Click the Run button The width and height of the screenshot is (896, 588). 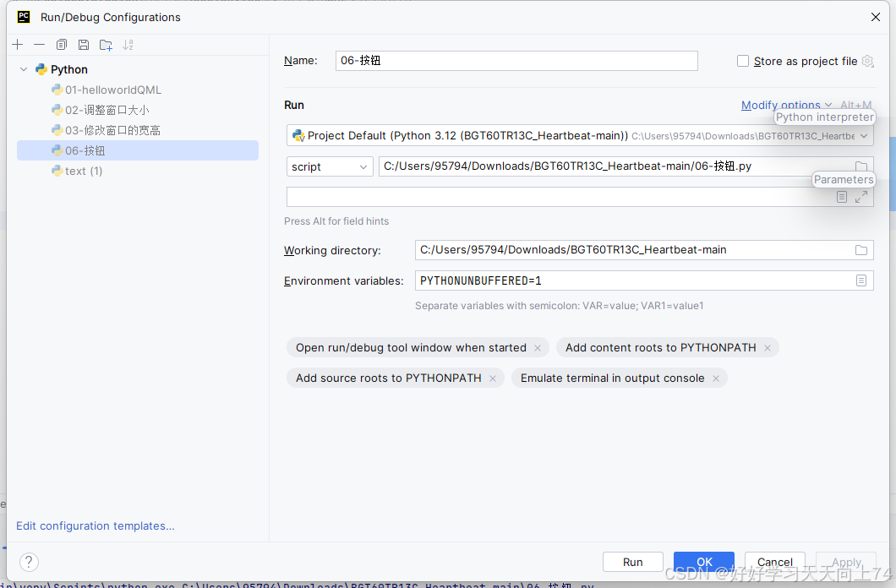pyautogui.click(x=632, y=561)
